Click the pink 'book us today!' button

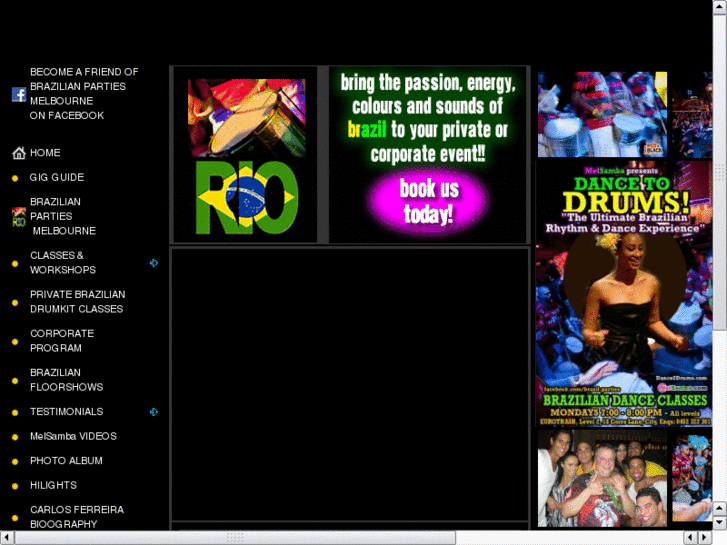coord(428,201)
